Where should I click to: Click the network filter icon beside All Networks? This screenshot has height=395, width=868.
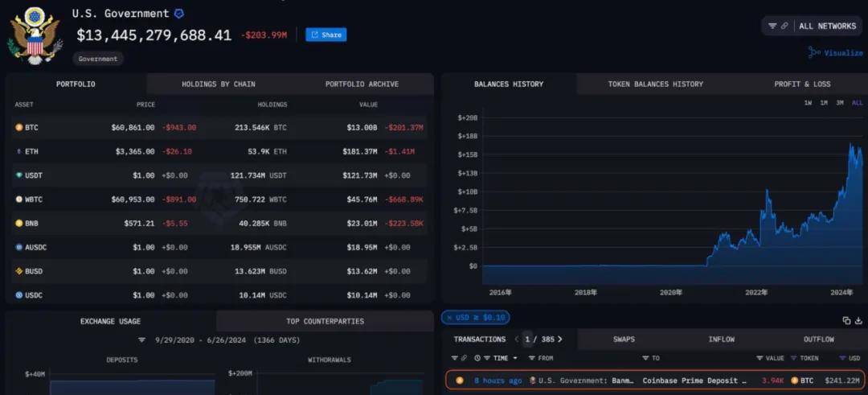pyautogui.click(x=772, y=26)
